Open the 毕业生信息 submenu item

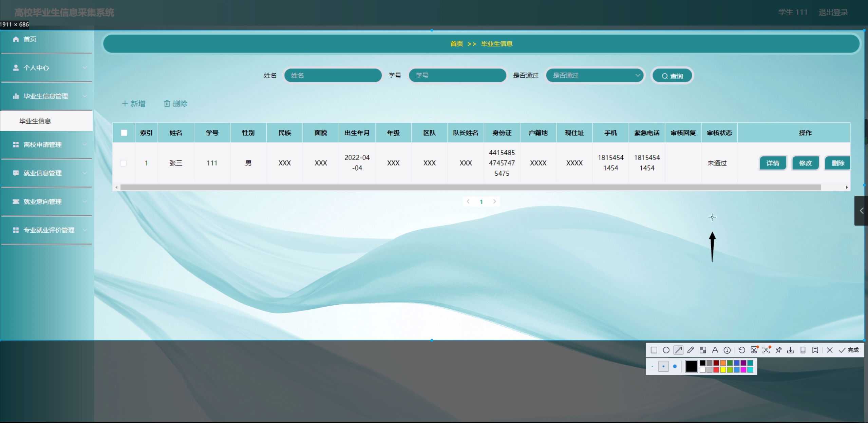click(35, 121)
